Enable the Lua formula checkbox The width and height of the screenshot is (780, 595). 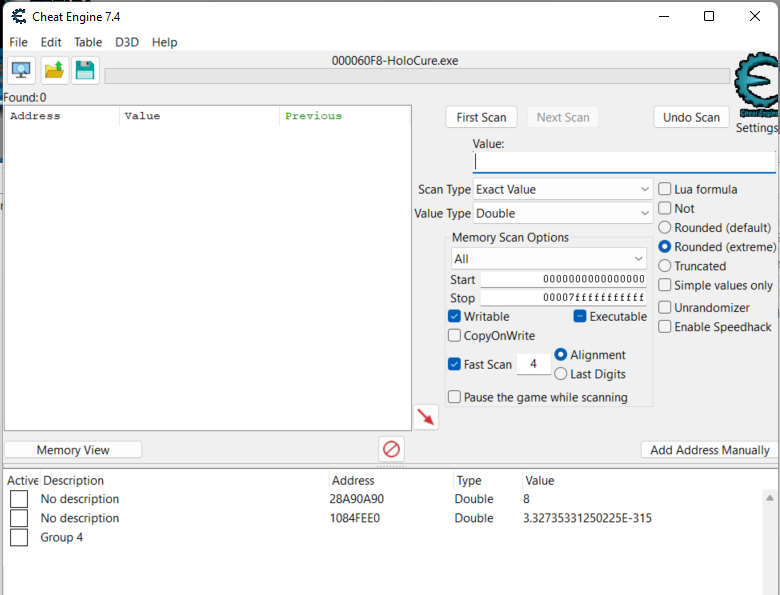pyautogui.click(x=665, y=189)
